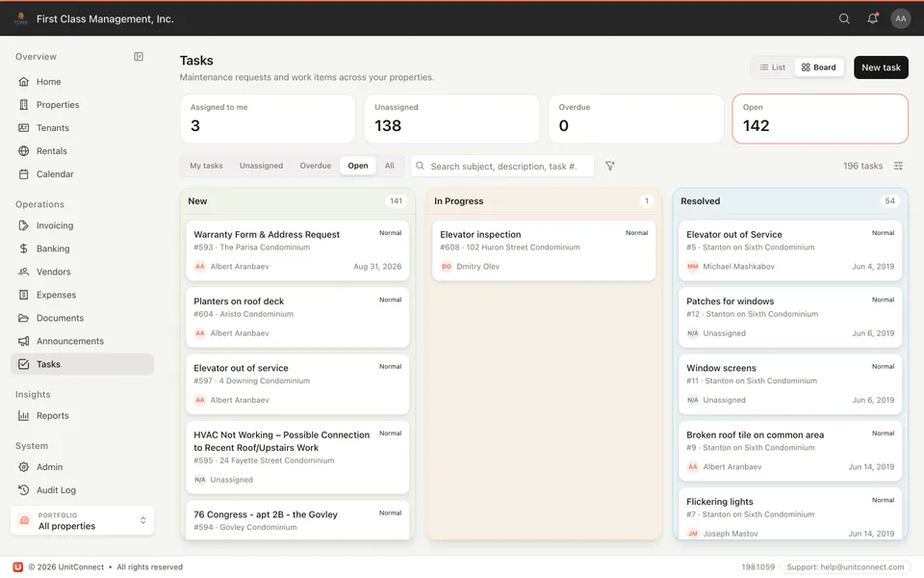The height and width of the screenshot is (578, 924).
Task: Open the HVAC Not Working task card
Action: [x=297, y=457]
